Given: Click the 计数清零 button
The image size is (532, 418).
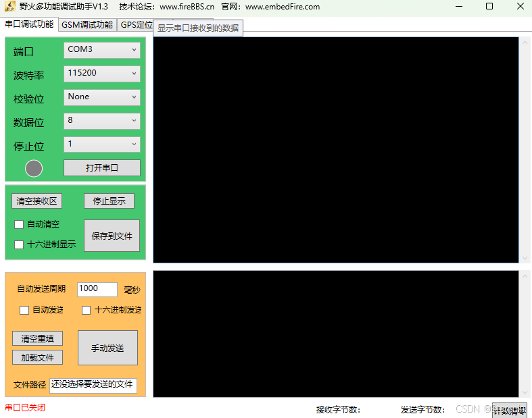Looking at the screenshot, I should [509, 411].
